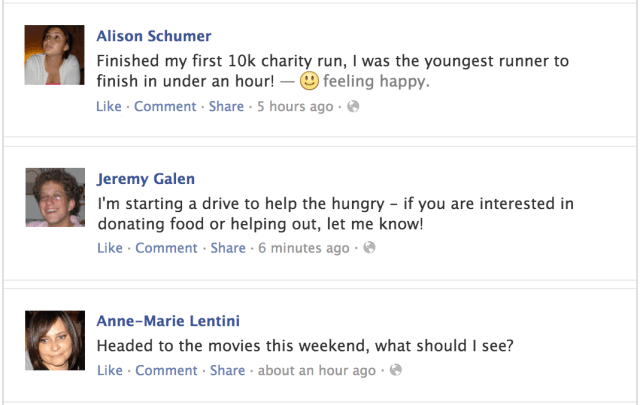Visit Jeremy Galen's profile via name
The height and width of the screenshot is (405, 640).
pos(146,179)
